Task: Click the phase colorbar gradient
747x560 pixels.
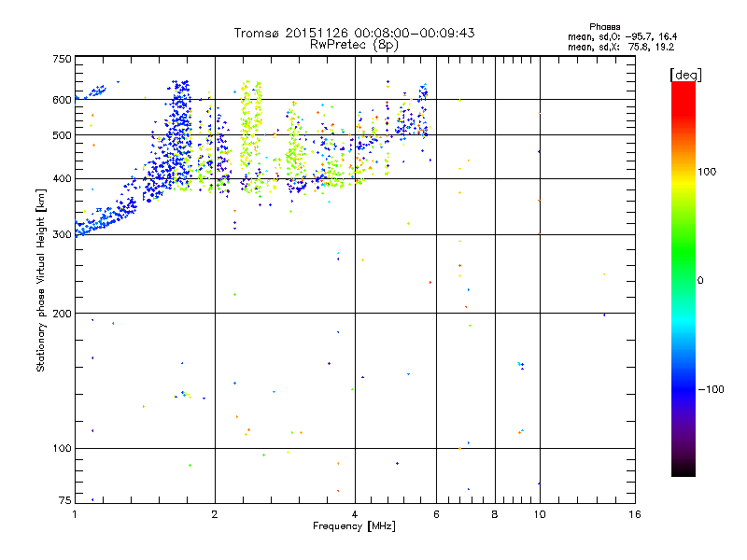Action: 684,278
